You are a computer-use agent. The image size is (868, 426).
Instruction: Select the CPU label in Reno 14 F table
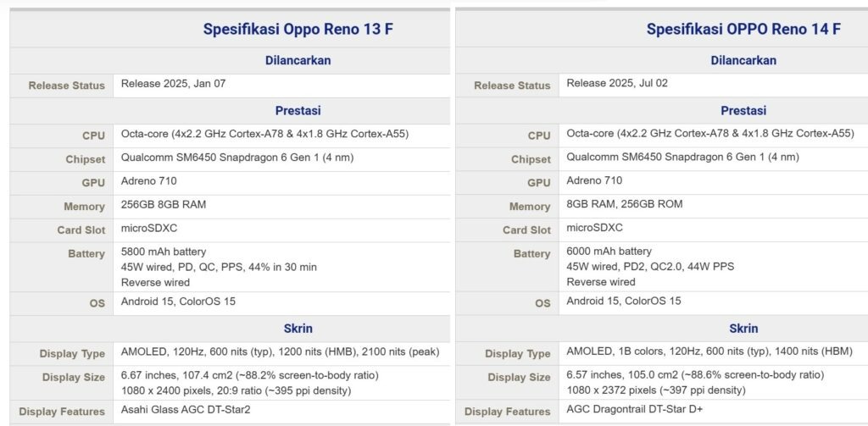click(539, 136)
